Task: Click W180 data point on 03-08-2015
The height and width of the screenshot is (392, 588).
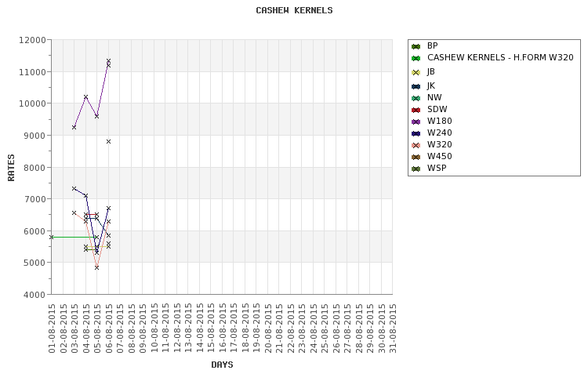Action: coord(74,127)
